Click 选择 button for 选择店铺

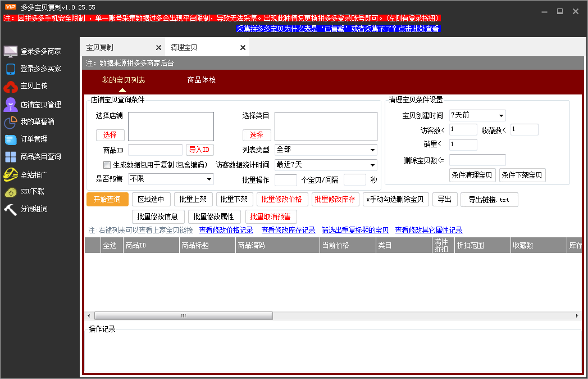[110, 135]
